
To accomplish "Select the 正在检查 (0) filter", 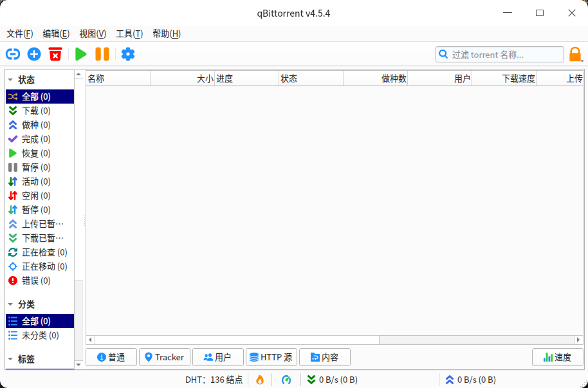I will tap(40, 252).
